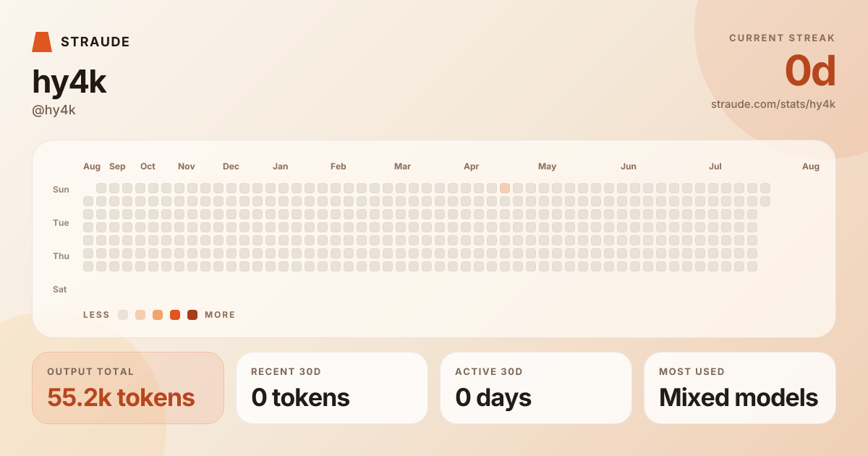The width and height of the screenshot is (868, 456).
Task: Click the 0d current streak value
Action: pyautogui.click(x=810, y=71)
